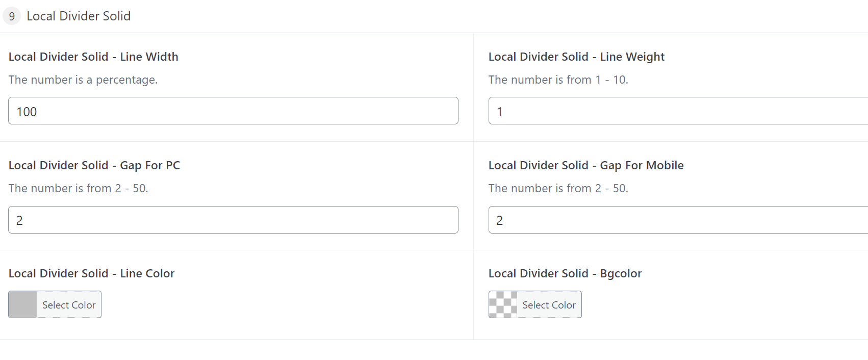Image resolution: width=868 pixels, height=360 pixels.
Task: Focus the Line Weight input containing 1
Action: pos(678,111)
